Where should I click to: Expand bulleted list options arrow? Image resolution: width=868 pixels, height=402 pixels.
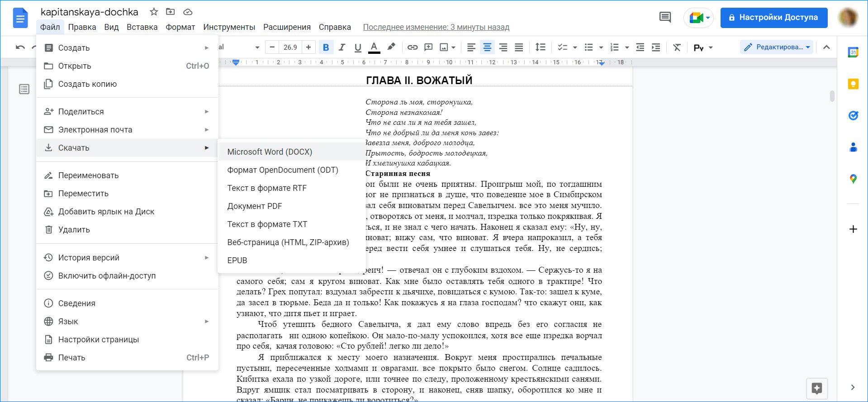point(601,47)
